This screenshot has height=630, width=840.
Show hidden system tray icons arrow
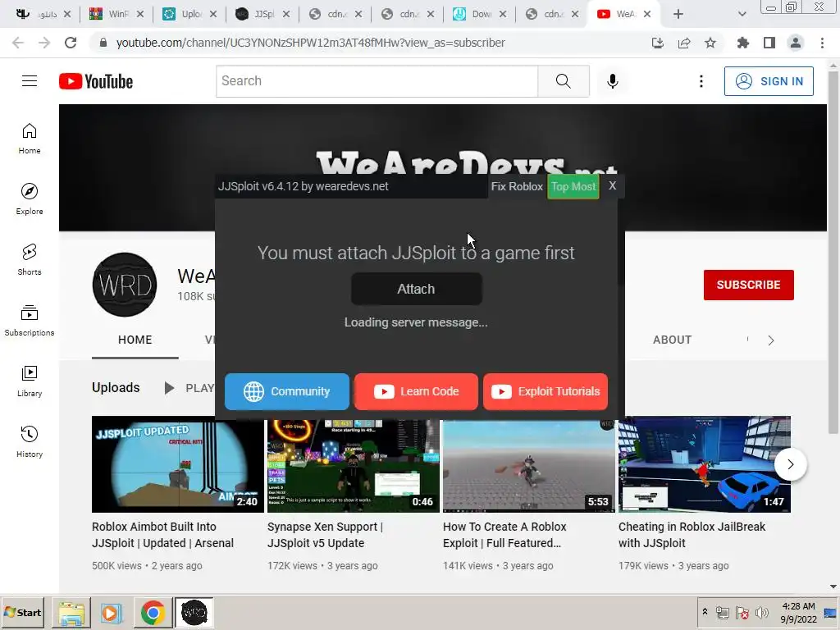click(x=705, y=612)
